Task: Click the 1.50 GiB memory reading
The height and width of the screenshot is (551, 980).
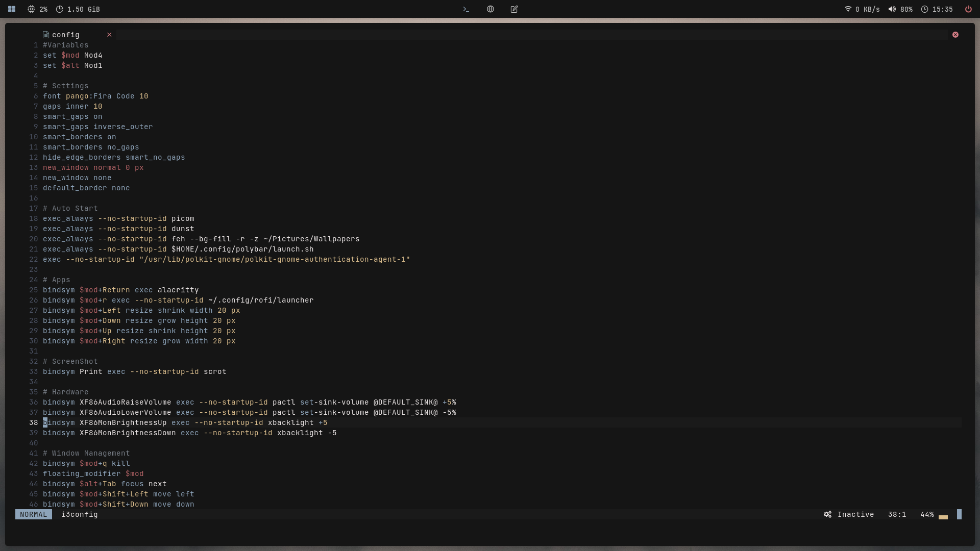Action: tap(84, 9)
